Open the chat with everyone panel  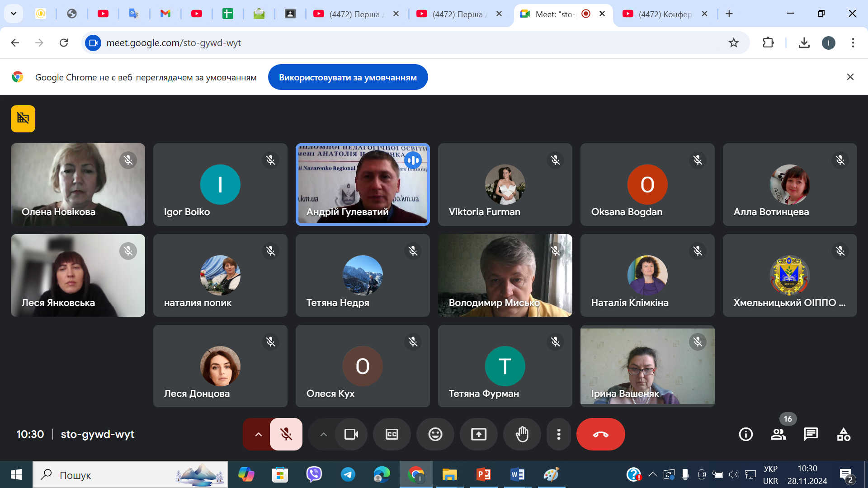(811, 434)
